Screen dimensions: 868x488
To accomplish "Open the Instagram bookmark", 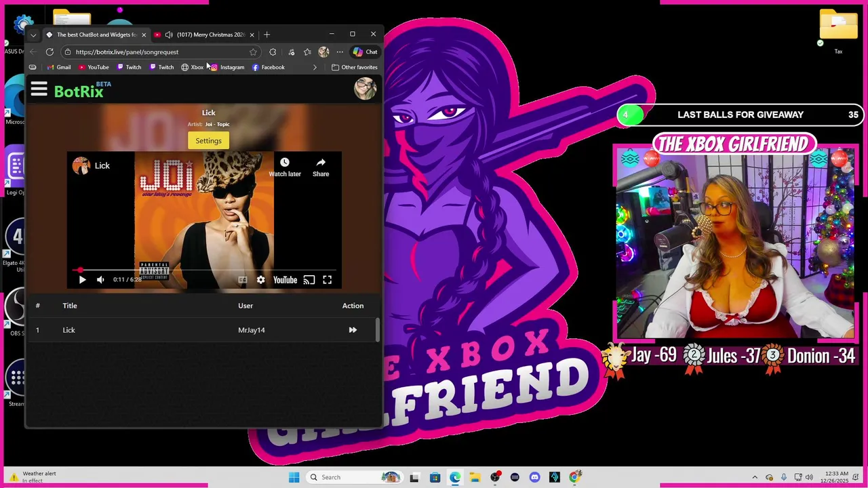I will 226,67.
